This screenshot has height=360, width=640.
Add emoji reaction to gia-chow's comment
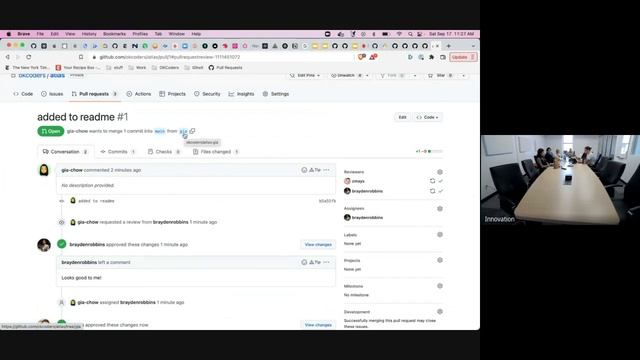click(x=304, y=170)
